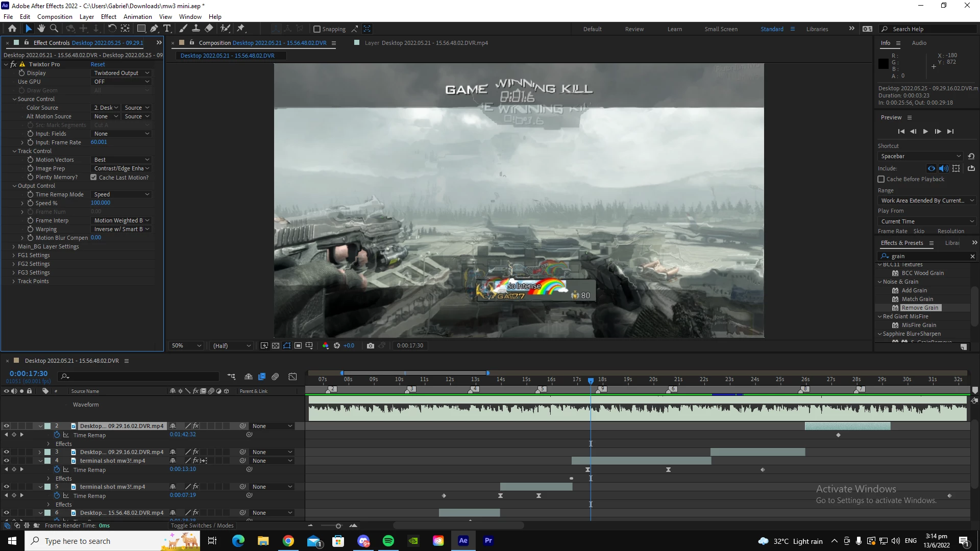Screen dimensions: 980x551
Task: Select the Horizontal Type tool
Action: [x=167, y=29]
